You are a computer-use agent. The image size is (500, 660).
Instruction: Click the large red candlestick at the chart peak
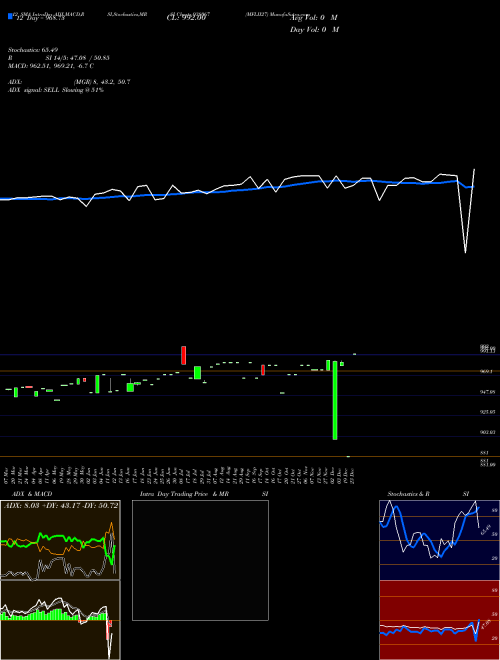(184, 355)
